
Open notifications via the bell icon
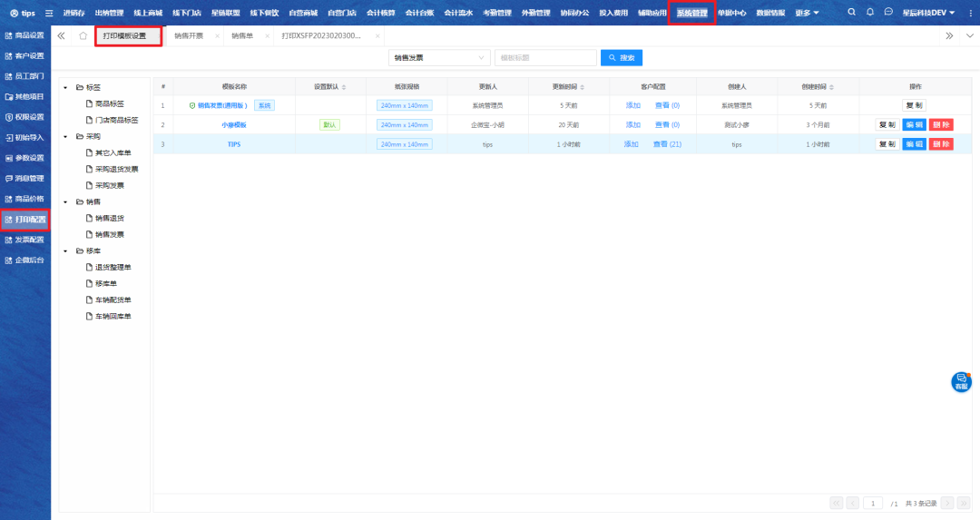tap(870, 13)
